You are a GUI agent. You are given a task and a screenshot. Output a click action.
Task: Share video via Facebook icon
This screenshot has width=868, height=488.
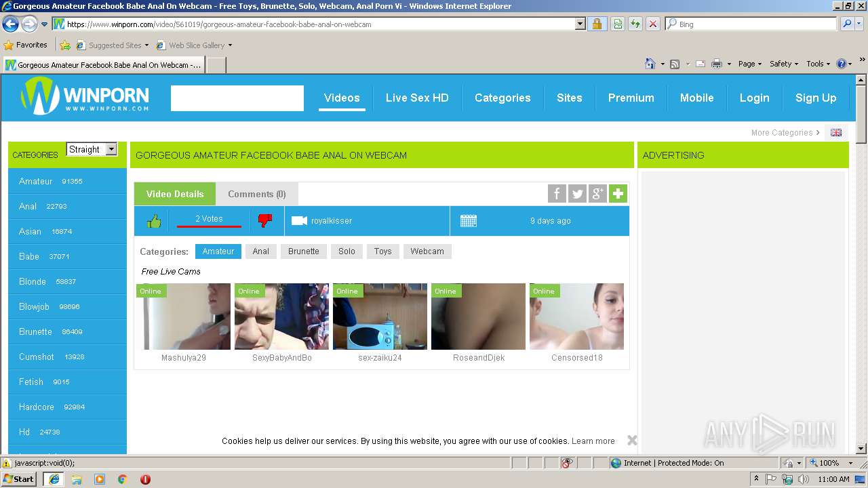tap(557, 194)
